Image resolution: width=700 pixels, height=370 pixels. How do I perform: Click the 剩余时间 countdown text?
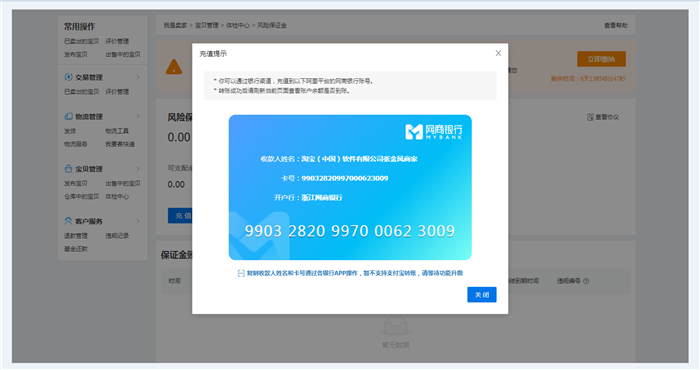(x=588, y=79)
